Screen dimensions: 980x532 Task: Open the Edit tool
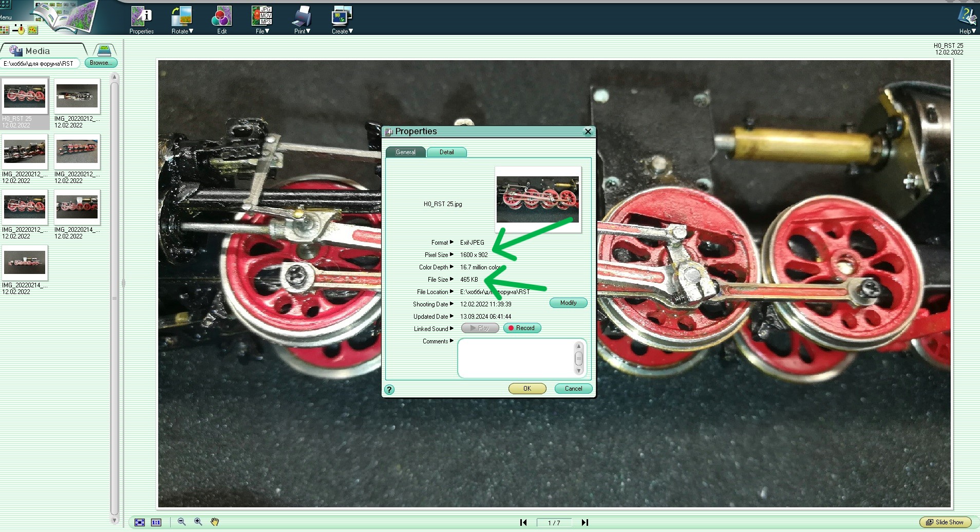[221, 20]
